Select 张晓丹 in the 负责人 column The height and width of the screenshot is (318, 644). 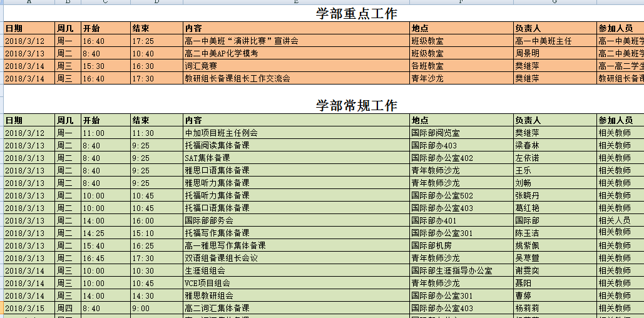(x=555, y=195)
